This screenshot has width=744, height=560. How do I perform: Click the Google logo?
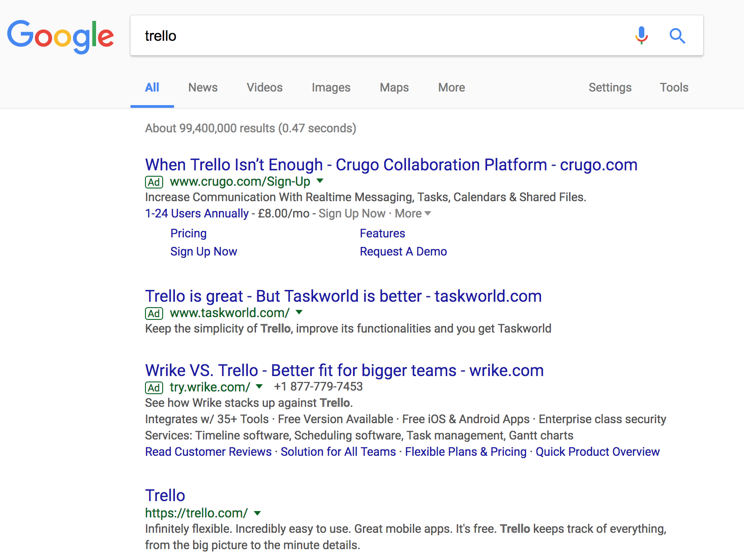(60, 36)
